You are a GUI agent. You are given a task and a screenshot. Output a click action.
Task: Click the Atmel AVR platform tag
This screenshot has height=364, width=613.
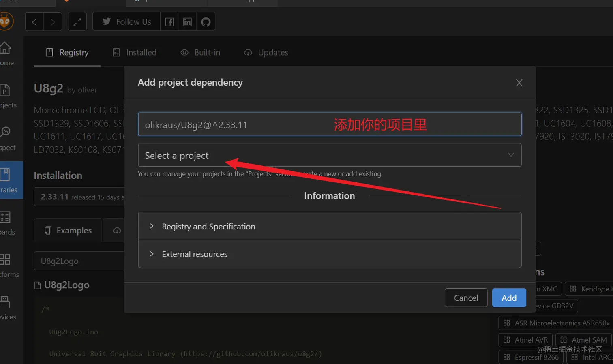pyautogui.click(x=525, y=340)
